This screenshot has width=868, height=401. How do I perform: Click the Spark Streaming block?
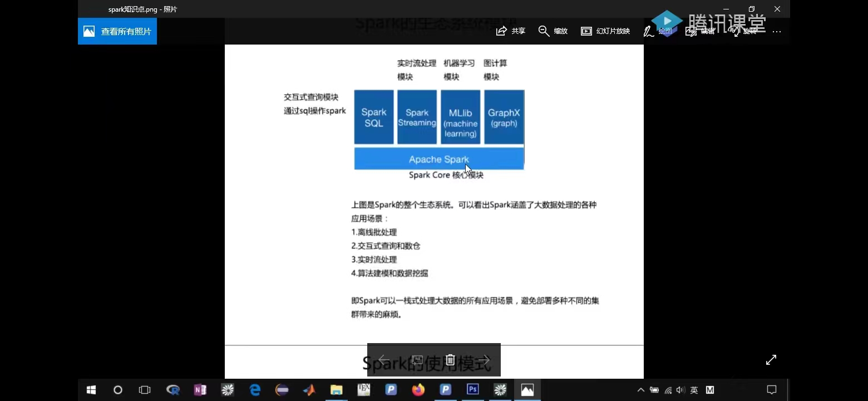point(417,117)
